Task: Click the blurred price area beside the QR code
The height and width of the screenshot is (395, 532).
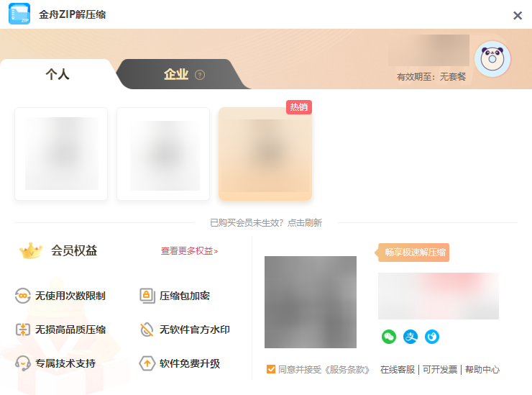Action: tap(439, 296)
